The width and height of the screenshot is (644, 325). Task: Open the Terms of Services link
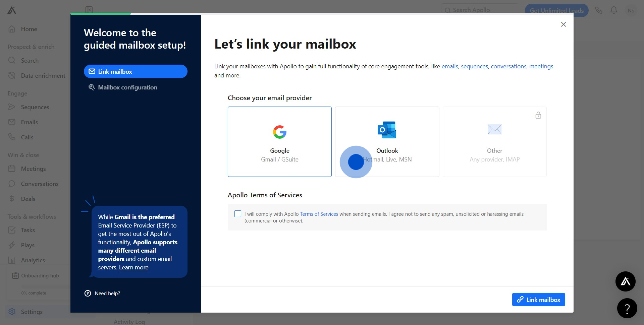coord(319,214)
